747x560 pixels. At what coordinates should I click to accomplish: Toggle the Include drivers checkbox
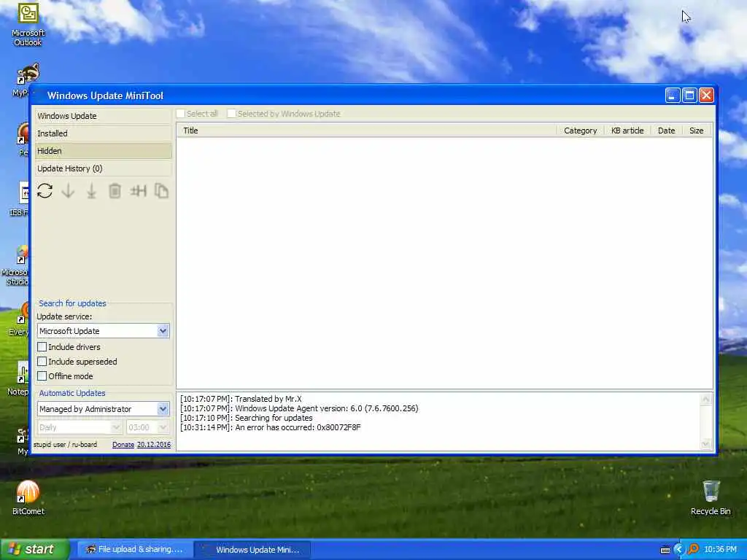[42, 346]
